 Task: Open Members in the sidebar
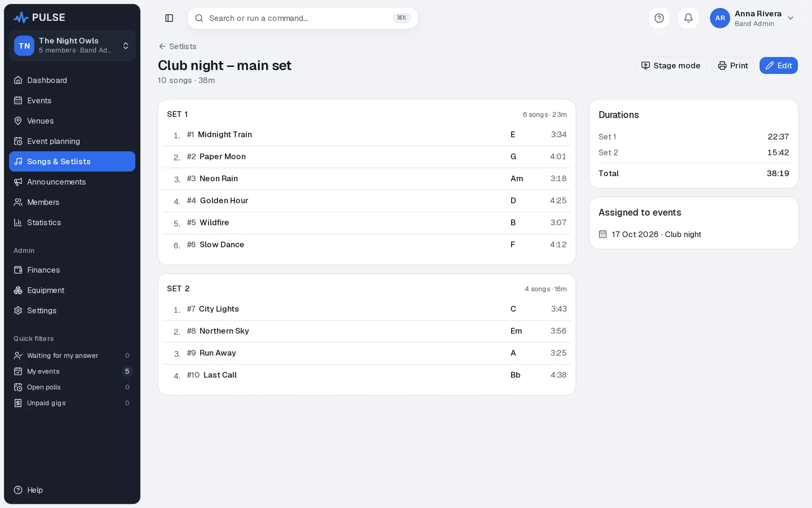[72, 202]
